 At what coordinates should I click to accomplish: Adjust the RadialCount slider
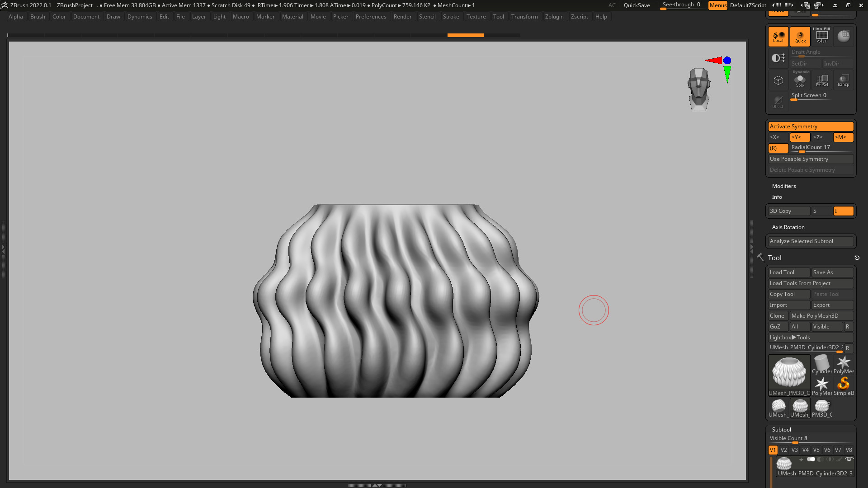click(x=821, y=148)
